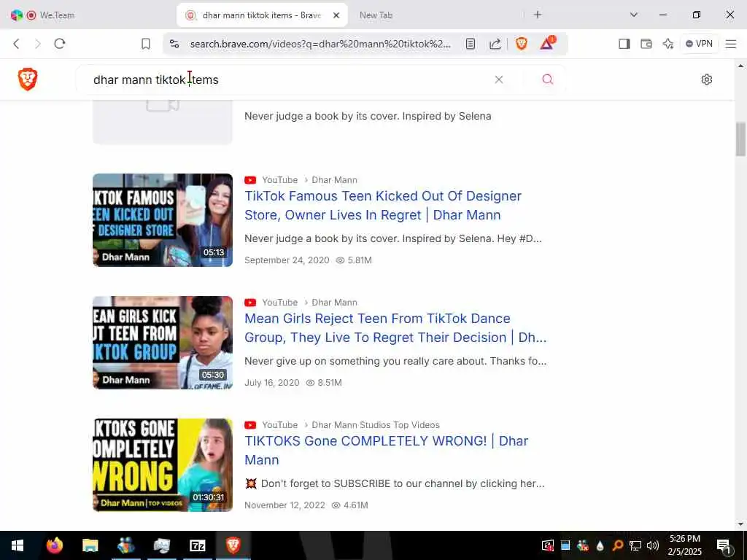Reload the page with refresh icon
747x560 pixels.
[x=60, y=44]
